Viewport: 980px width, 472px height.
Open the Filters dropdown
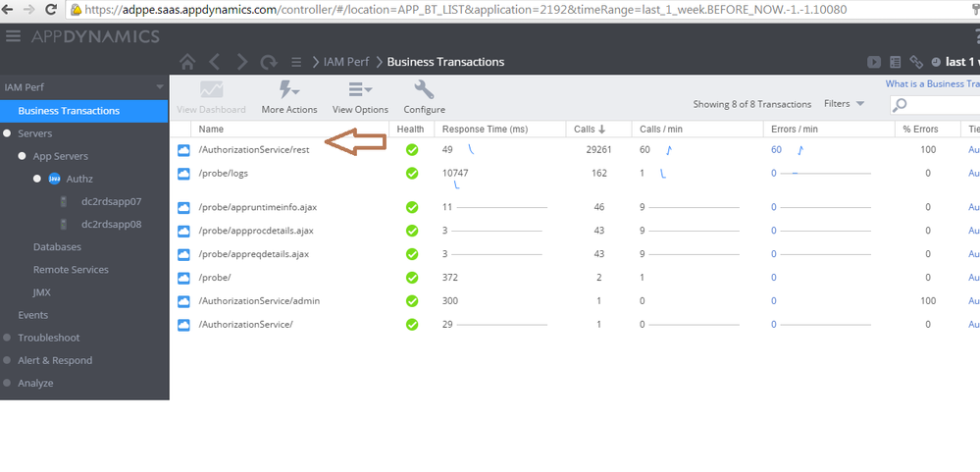coord(844,104)
